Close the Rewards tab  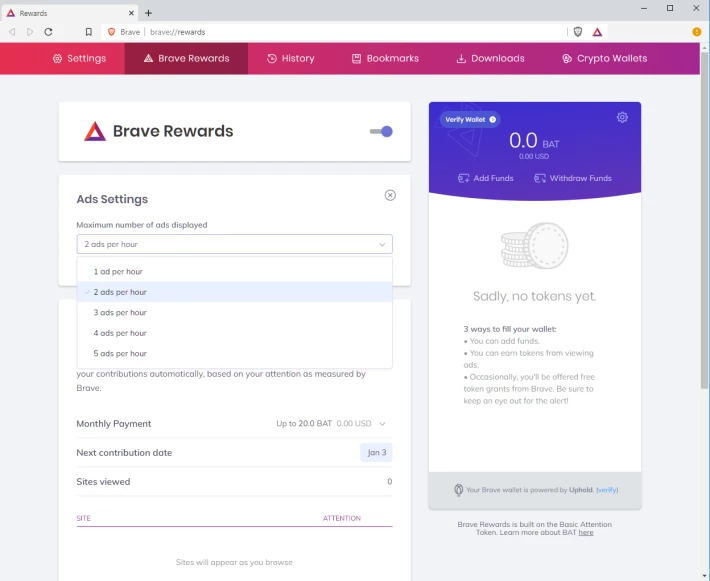tap(131, 13)
